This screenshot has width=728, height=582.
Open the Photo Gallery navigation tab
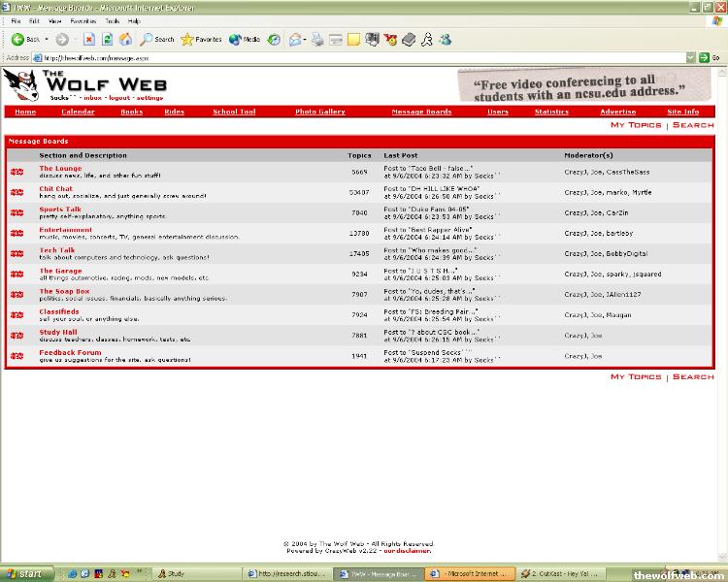(x=320, y=112)
